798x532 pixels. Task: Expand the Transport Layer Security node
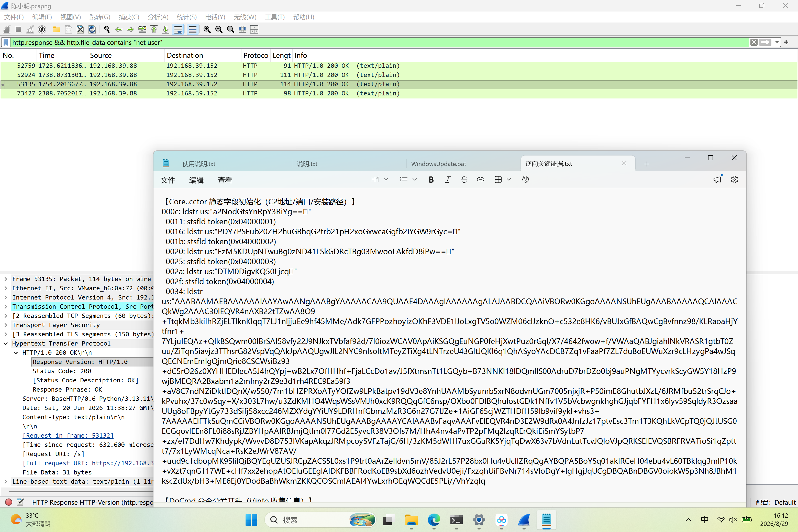[6, 325]
